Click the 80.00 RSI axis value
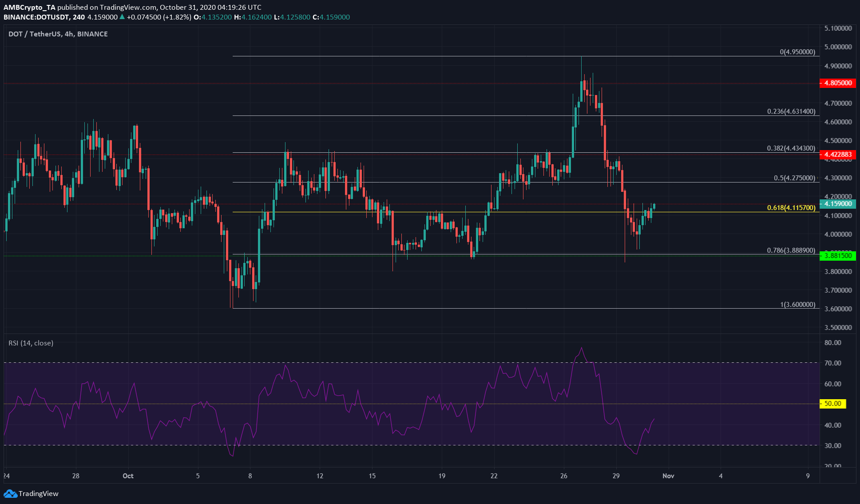The image size is (860, 504). click(832, 343)
